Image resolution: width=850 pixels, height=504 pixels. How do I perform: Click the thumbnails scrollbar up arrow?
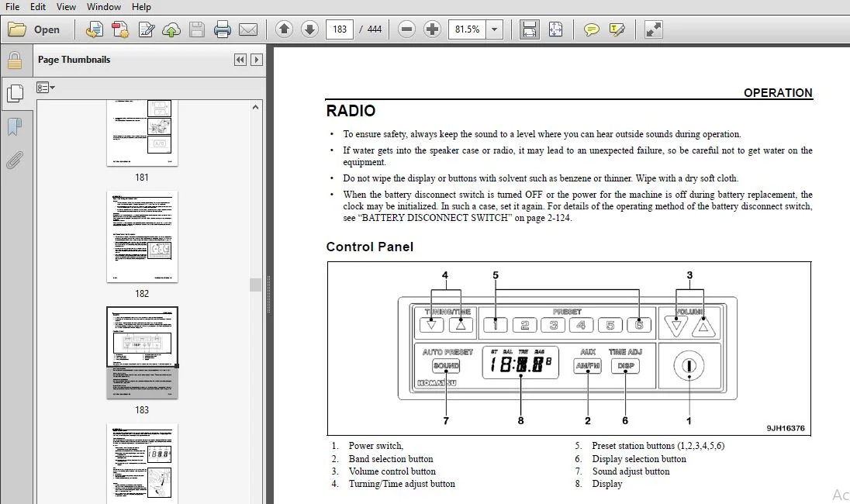click(x=255, y=107)
